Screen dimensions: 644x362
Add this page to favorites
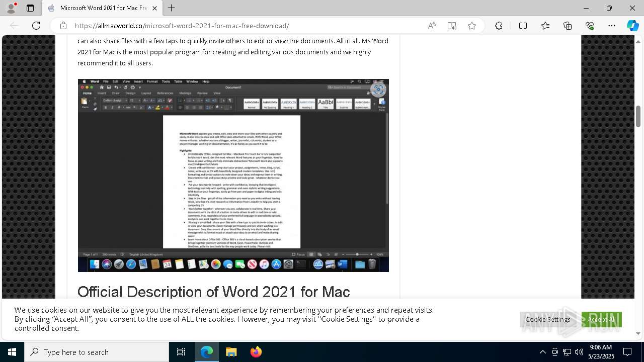(472, 26)
